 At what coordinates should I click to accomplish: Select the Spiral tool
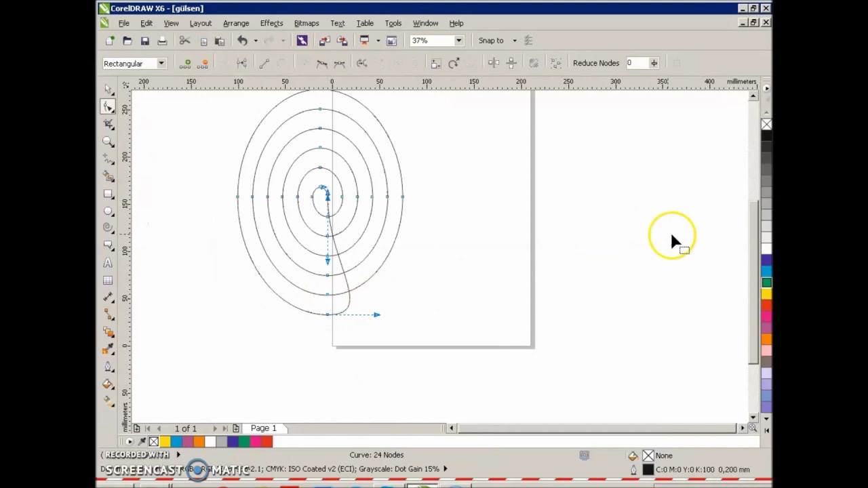click(108, 228)
